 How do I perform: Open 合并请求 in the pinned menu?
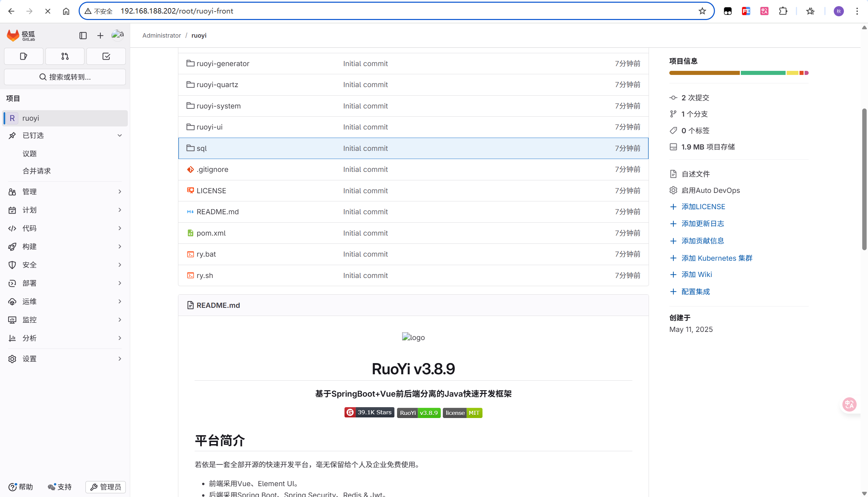[x=37, y=171]
